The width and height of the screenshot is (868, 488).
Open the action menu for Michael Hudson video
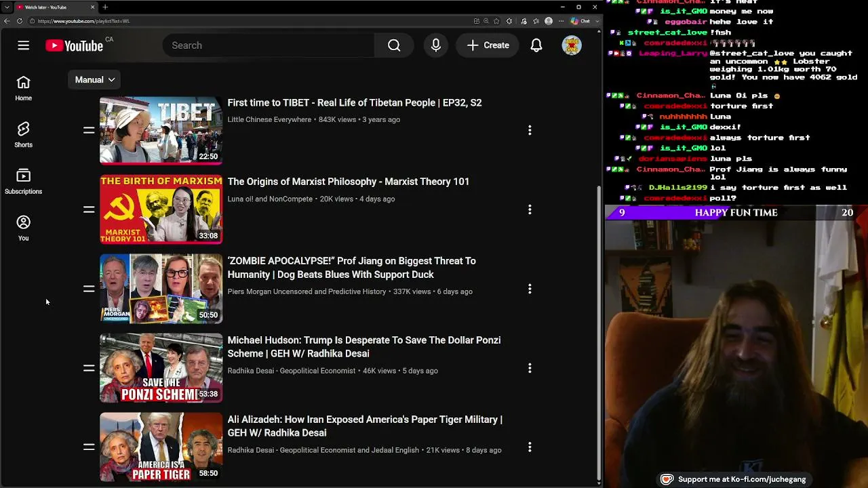[x=530, y=368]
